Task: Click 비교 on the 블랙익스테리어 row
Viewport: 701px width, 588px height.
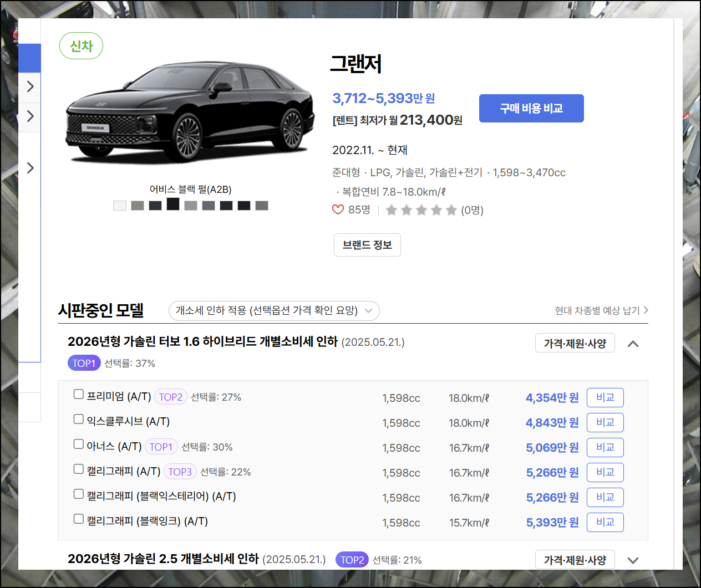Action: [605, 497]
